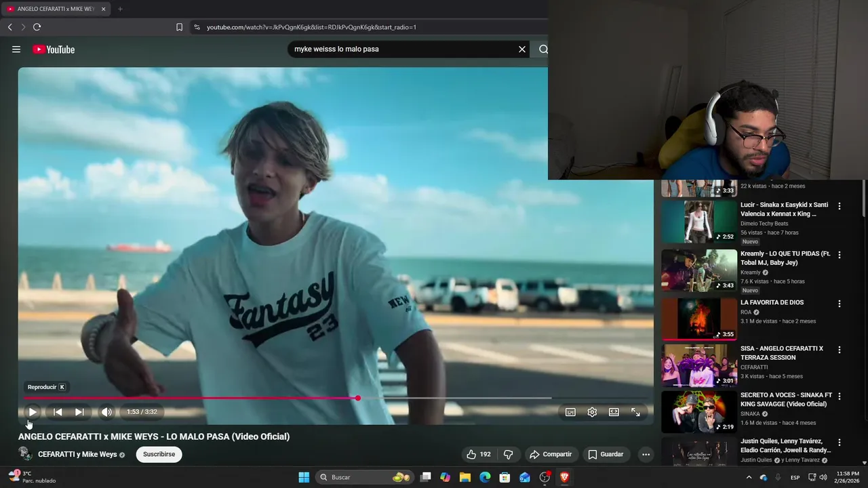Screen dimensions: 868x488
Task: Click the ROA channel name
Action: point(746,312)
